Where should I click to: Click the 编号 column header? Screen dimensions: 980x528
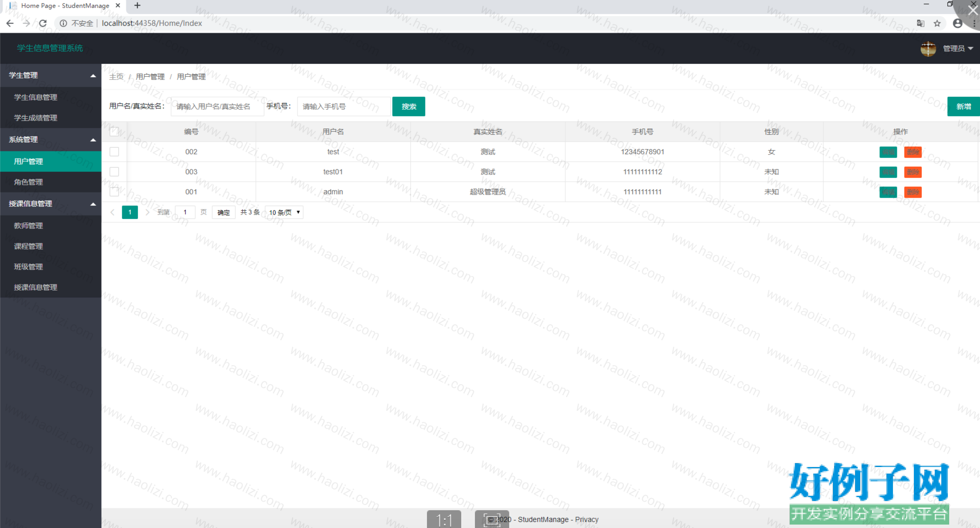[191, 131]
